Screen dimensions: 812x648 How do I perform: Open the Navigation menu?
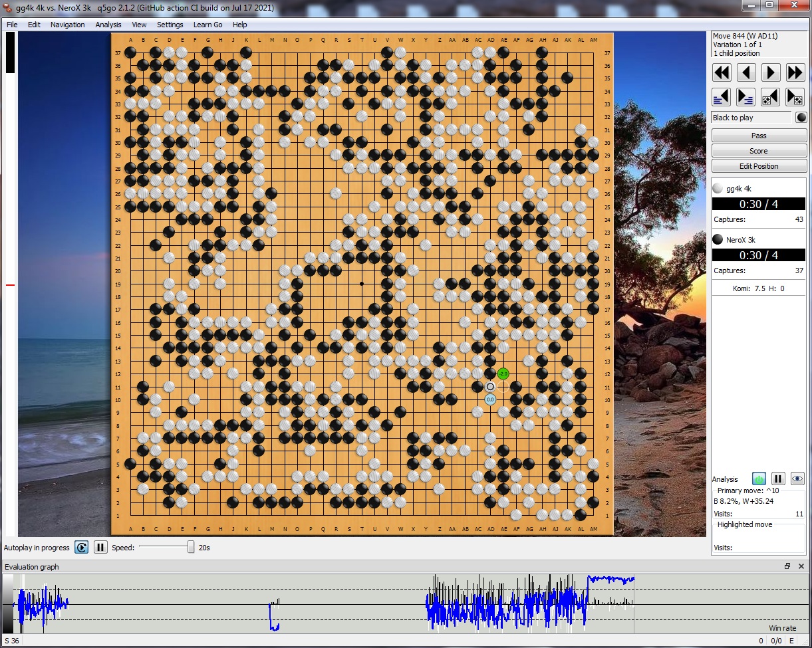[x=67, y=25]
